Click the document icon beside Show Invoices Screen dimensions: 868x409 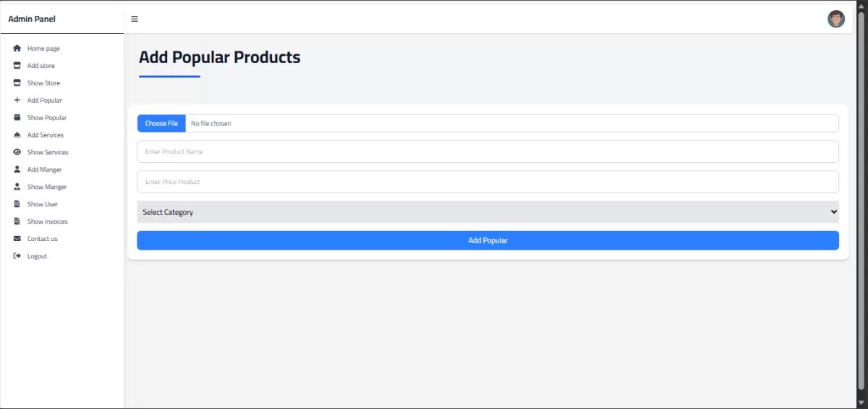17,222
